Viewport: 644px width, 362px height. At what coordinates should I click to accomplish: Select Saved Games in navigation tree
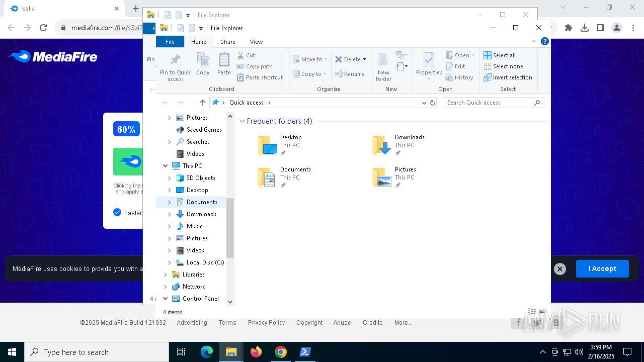point(204,130)
